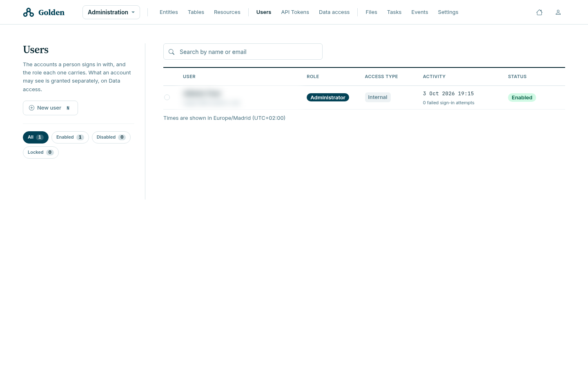
Task: Click the Users page heading
Action: 36,49
